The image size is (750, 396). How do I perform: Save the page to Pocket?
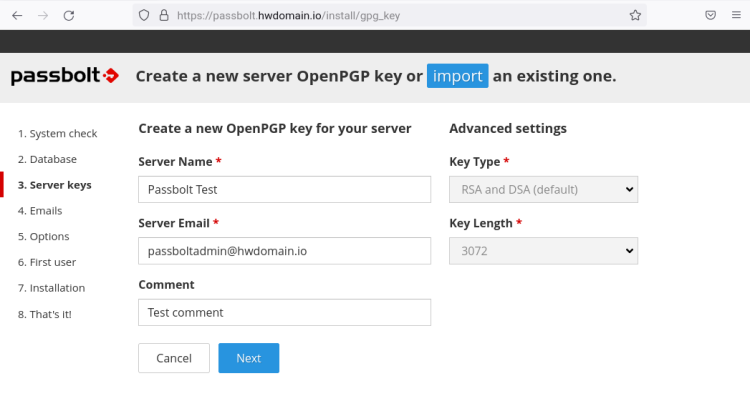click(x=711, y=15)
